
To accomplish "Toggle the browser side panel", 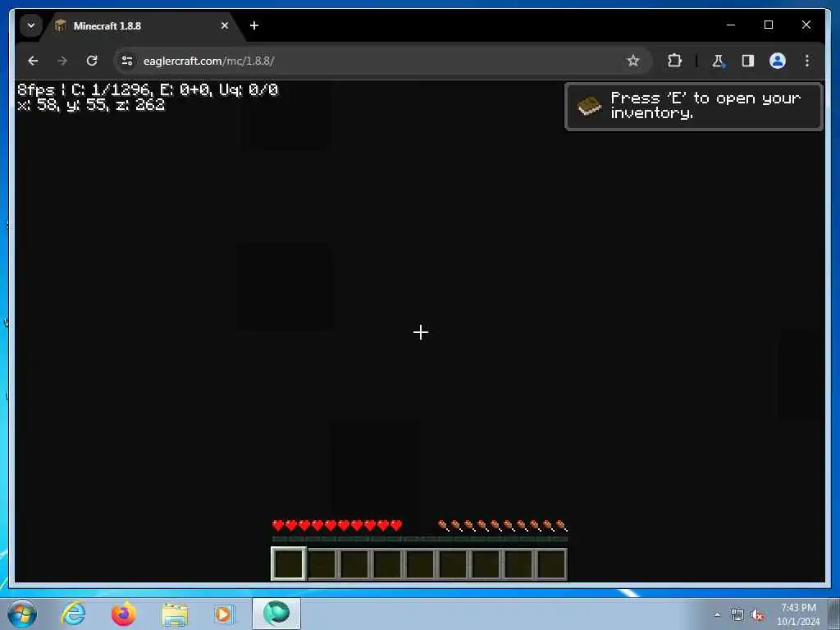I will [x=748, y=61].
